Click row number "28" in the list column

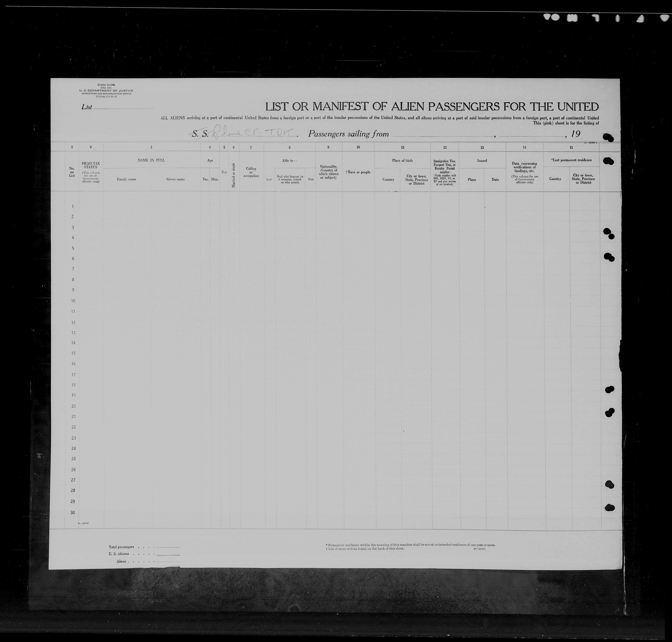coord(73,490)
